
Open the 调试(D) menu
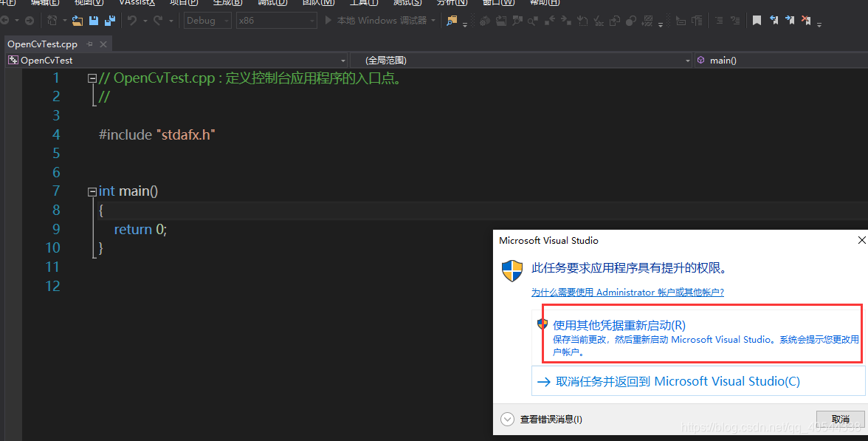coord(272,4)
